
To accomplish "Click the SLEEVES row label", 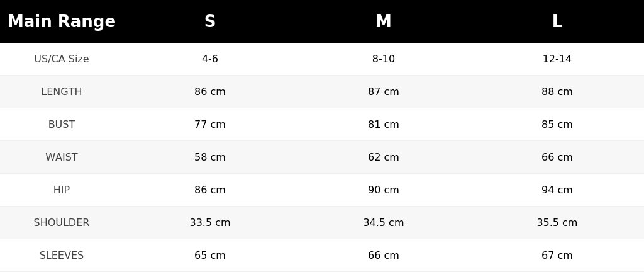I will click(62, 256).
